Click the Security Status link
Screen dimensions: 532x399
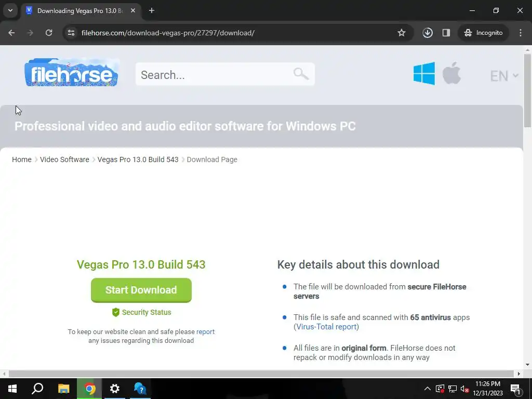point(147,312)
